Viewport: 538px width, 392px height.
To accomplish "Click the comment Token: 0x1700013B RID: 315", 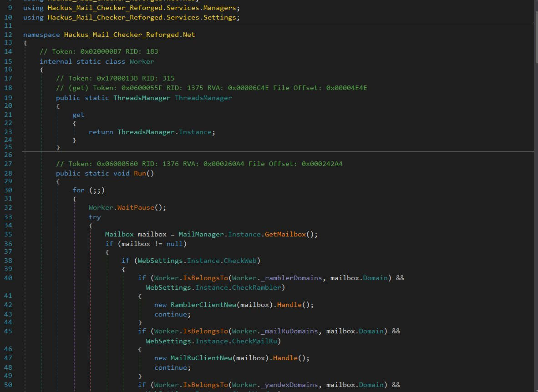I will pos(115,78).
